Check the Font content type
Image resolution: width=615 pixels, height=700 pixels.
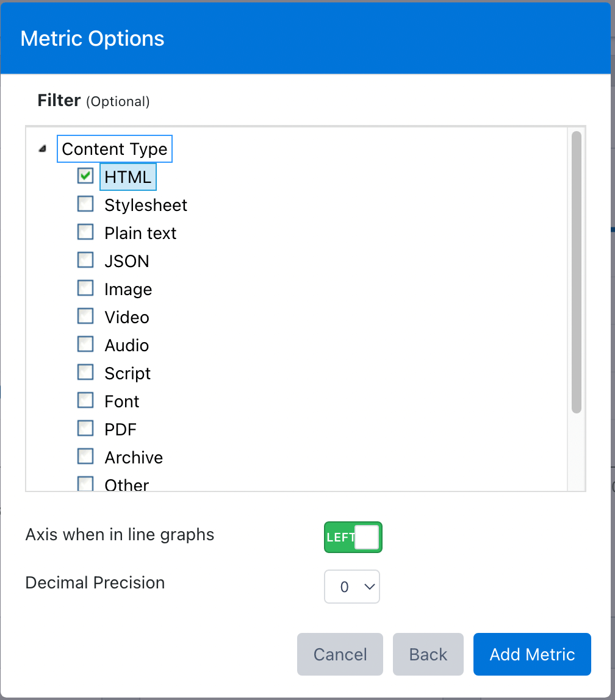[85, 401]
